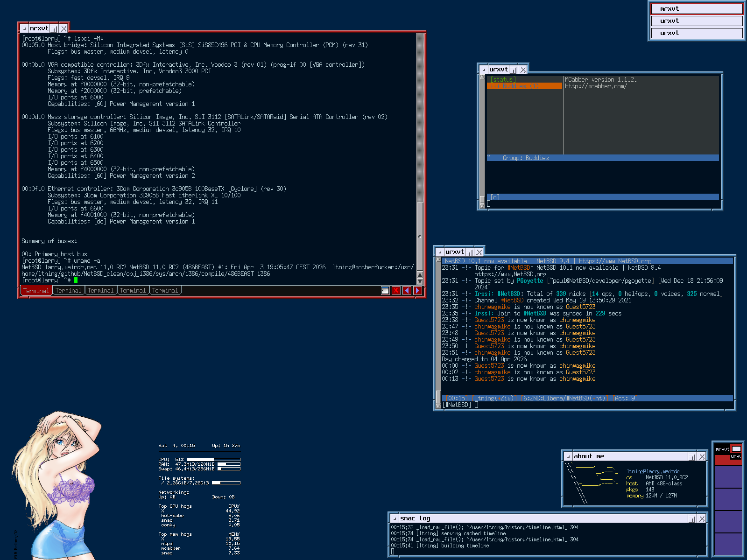This screenshot has height=560, width=747.
Task: Go to next tab using right arrow
Action: [x=417, y=291]
